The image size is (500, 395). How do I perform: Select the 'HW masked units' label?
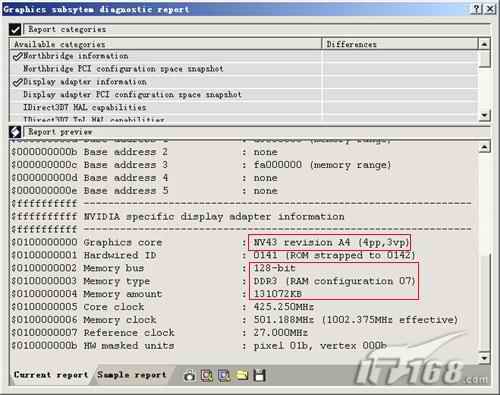click(x=129, y=346)
